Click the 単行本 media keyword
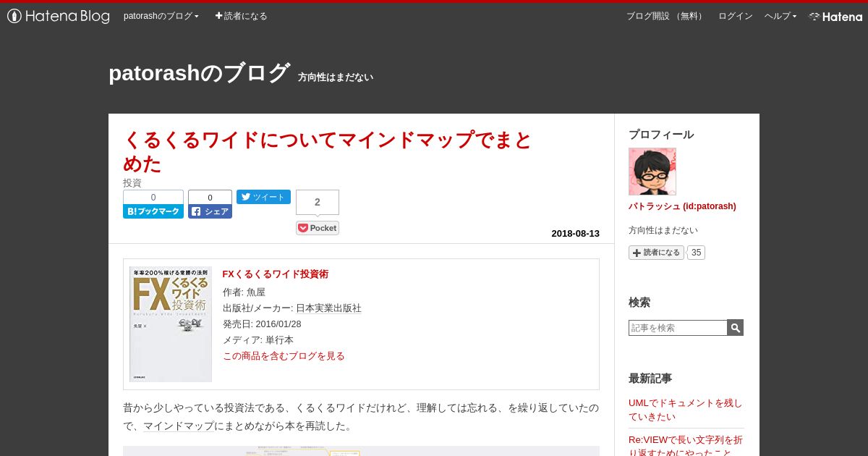Image resolution: width=868 pixels, height=456 pixels. (279, 339)
